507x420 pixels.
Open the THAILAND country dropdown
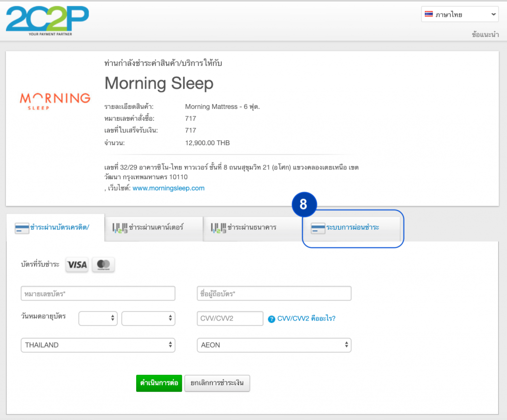pos(98,345)
